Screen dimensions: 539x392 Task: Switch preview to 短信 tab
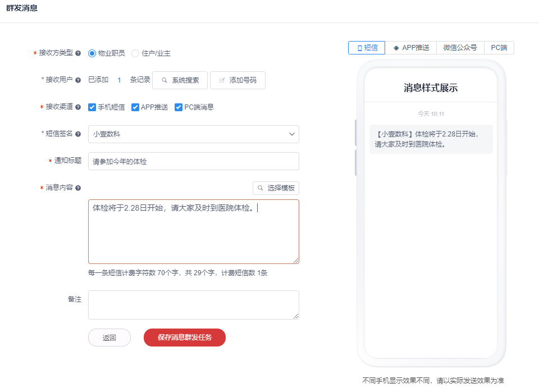tap(367, 48)
